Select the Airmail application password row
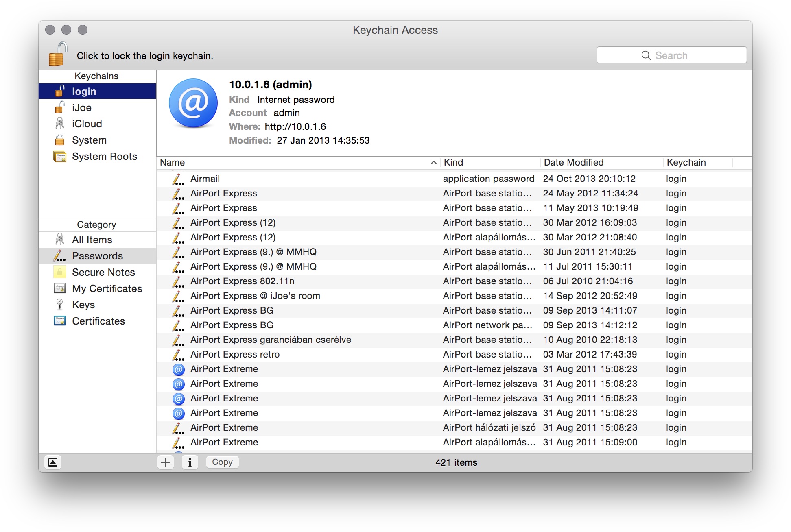 (454, 179)
